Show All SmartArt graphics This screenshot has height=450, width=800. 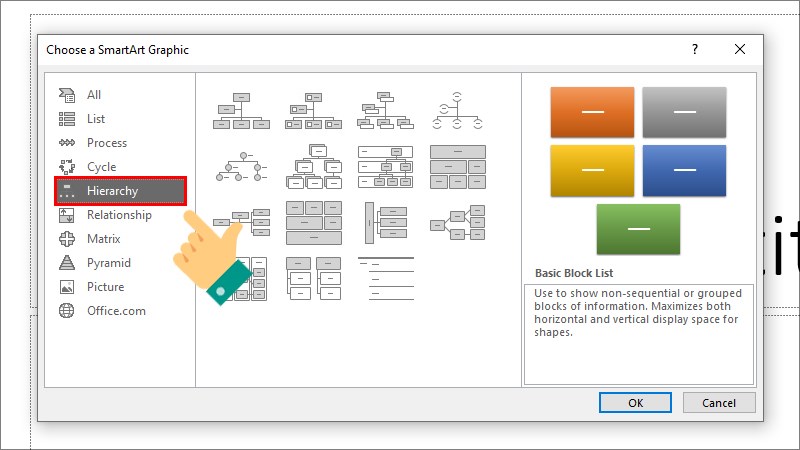tap(94, 95)
